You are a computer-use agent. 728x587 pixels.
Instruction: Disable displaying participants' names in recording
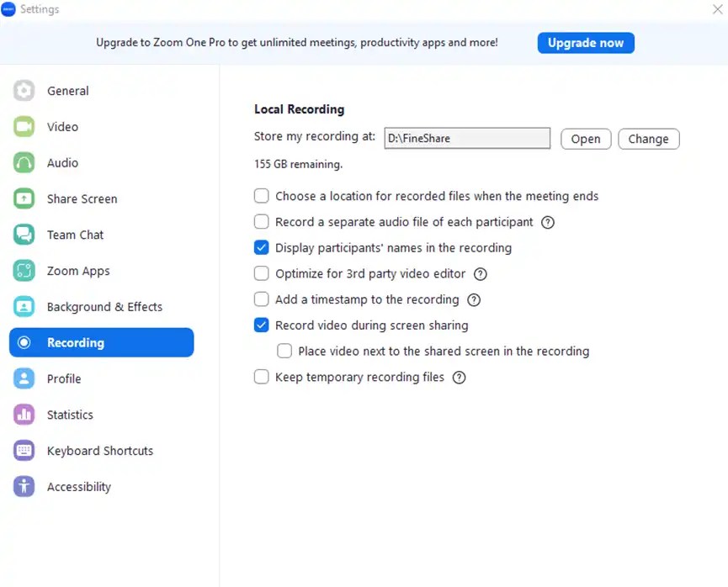click(262, 248)
